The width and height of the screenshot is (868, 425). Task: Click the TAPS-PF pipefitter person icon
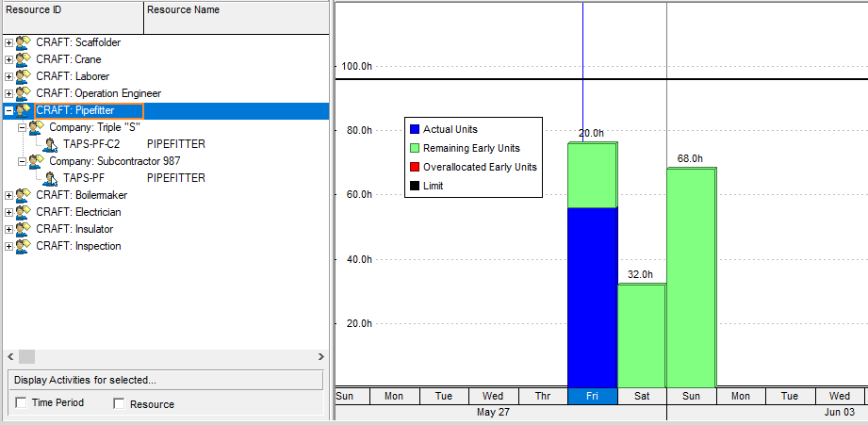point(50,178)
